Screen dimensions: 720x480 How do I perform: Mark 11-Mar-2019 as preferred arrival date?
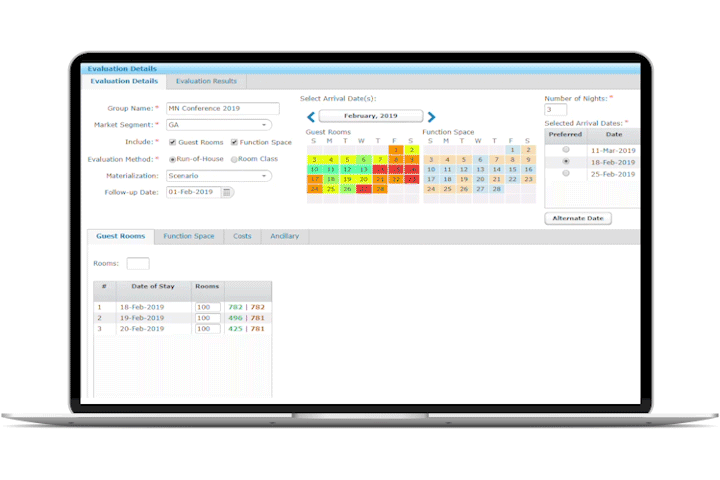566,150
